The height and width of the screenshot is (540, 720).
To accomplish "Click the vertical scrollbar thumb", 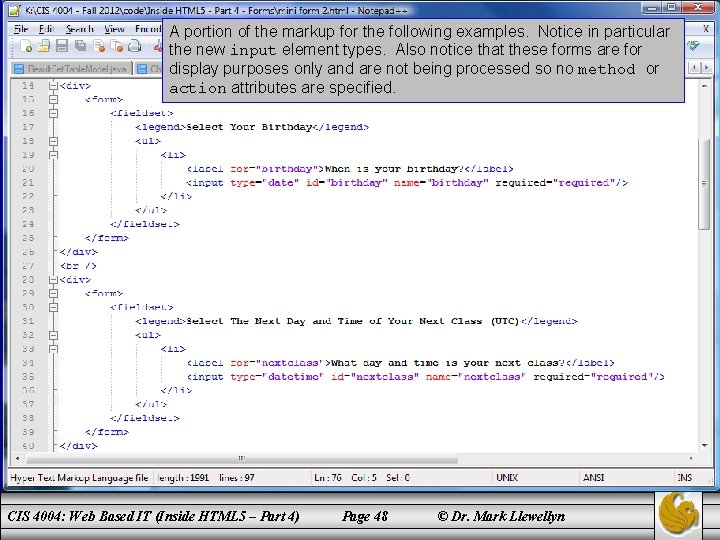I will [704, 183].
